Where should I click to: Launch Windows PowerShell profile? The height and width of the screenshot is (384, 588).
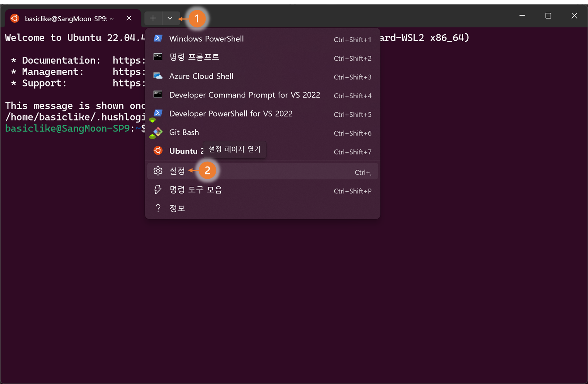(263, 39)
